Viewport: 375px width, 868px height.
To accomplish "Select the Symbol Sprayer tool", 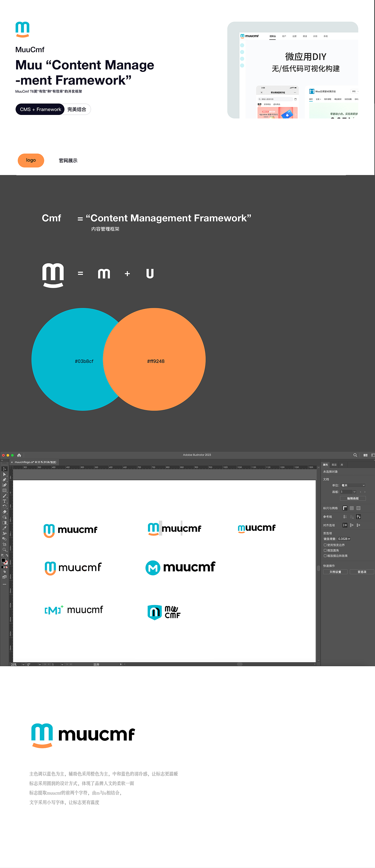I will coord(4,534).
